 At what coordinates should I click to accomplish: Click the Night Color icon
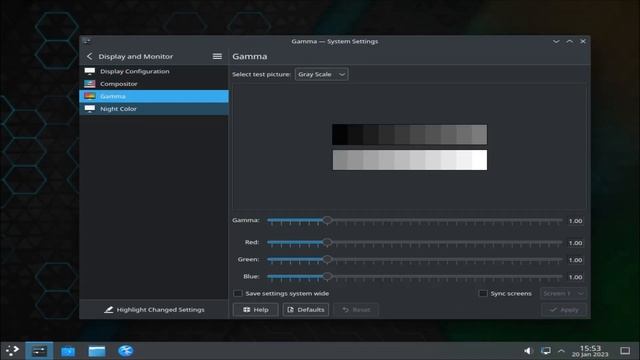pos(90,109)
